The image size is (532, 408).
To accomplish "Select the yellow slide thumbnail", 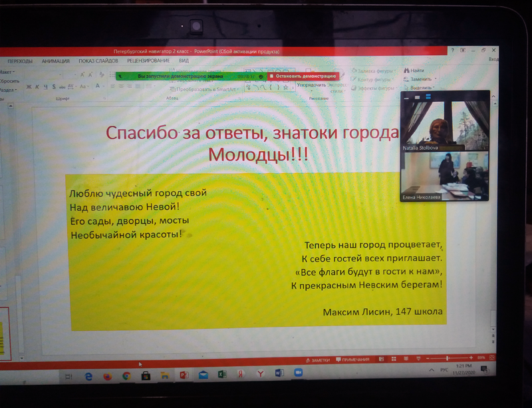I will pos(5,333).
